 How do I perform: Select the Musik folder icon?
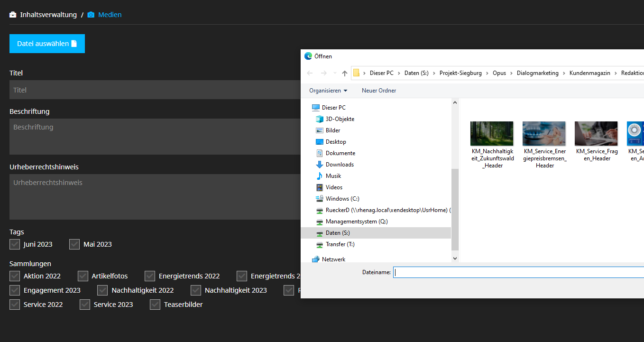(320, 176)
